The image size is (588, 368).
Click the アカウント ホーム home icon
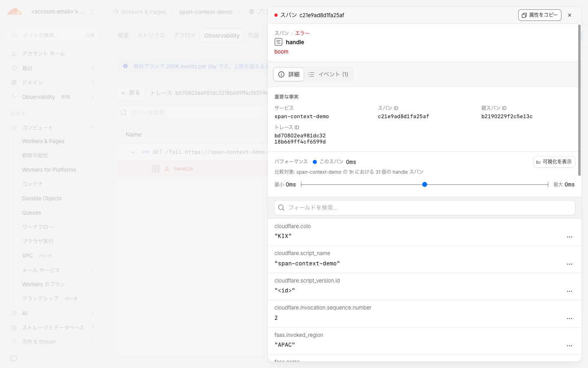pos(14,54)
